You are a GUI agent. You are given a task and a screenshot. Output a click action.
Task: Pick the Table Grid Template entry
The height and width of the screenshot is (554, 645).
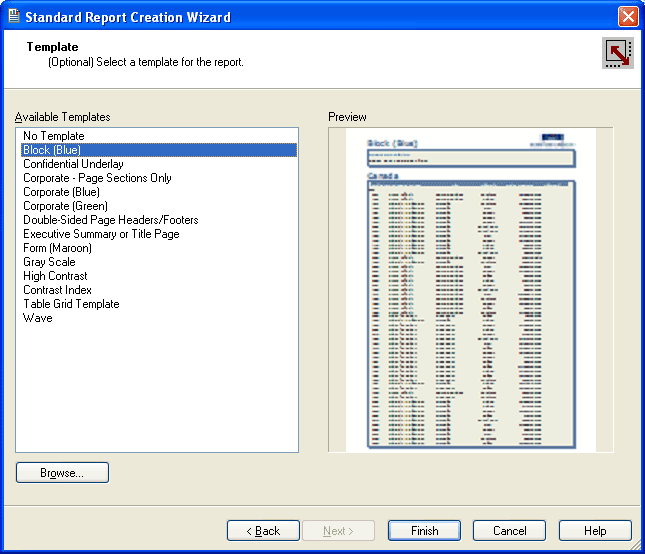[x=71, y=304]
